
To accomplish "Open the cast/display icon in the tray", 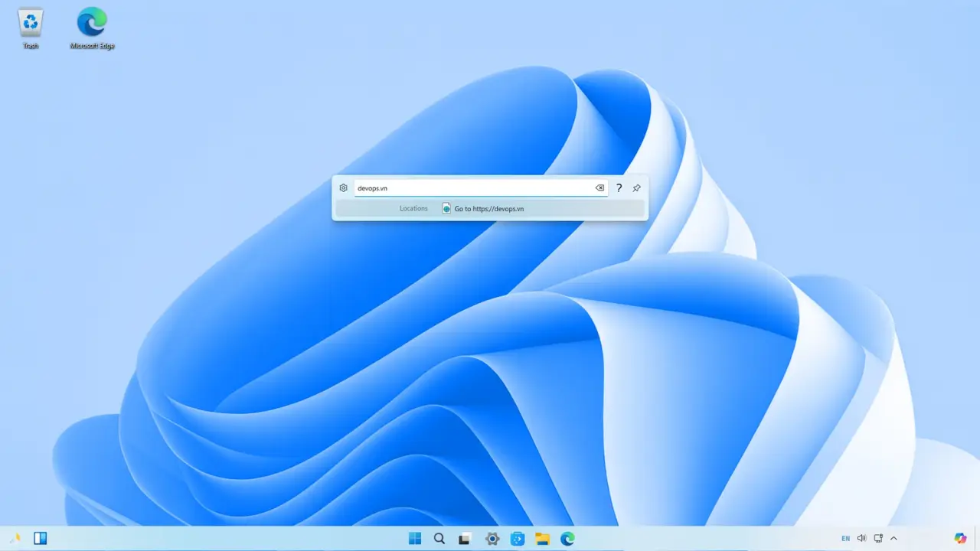I will [x=878, y=538].
